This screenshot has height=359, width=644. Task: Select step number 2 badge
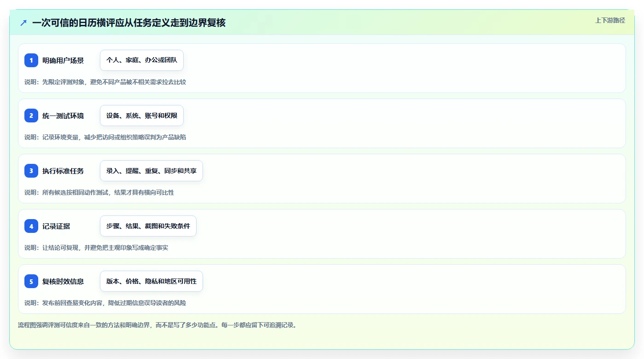(31, 116)
